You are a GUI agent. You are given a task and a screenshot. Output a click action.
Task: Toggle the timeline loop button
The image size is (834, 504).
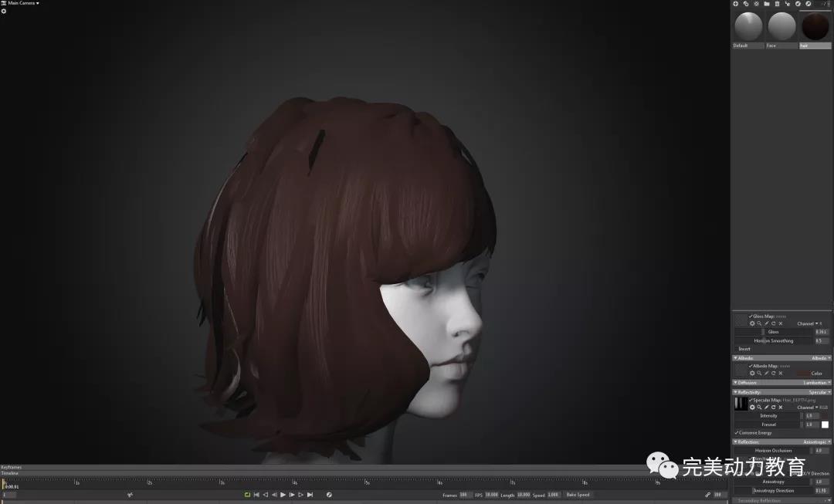[x=247, y=495]
